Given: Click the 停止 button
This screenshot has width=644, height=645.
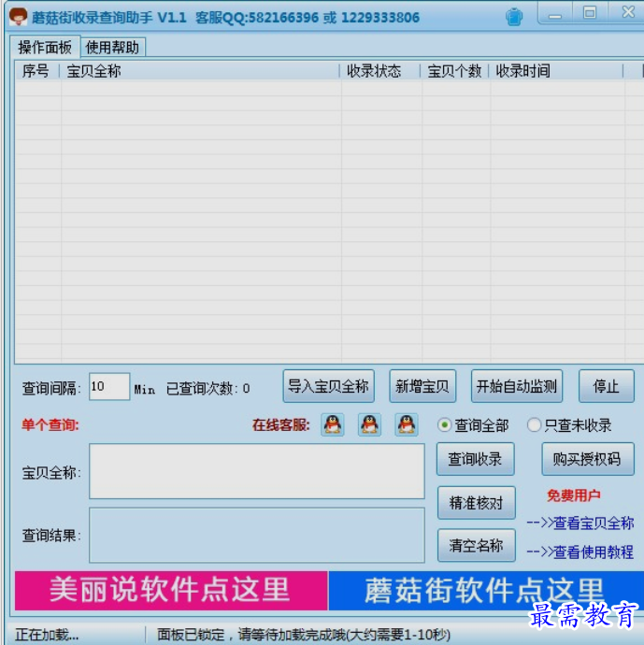Looking at the screenshot, I should [x=607, y=386].
